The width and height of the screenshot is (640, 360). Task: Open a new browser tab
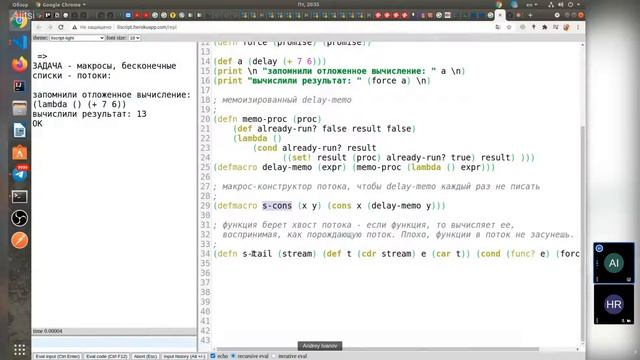[530, 15]
